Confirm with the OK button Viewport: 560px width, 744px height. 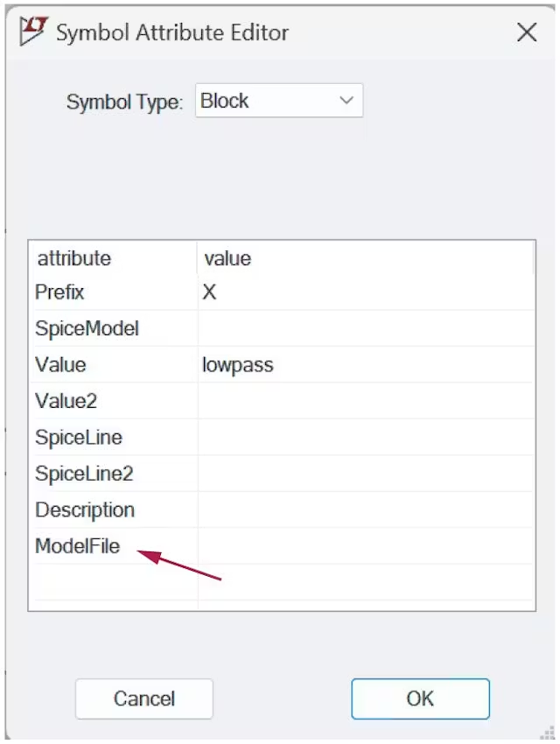[x=420, y=698]
